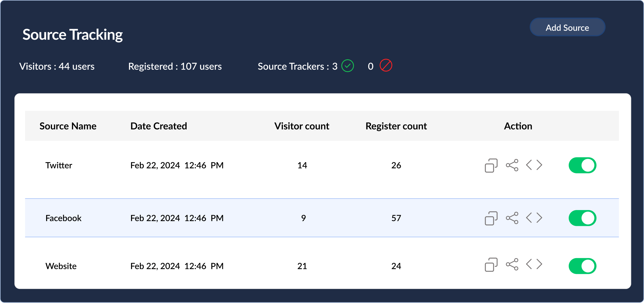Open embed code for the Website source
644x303 pixels.
(534, 265)
